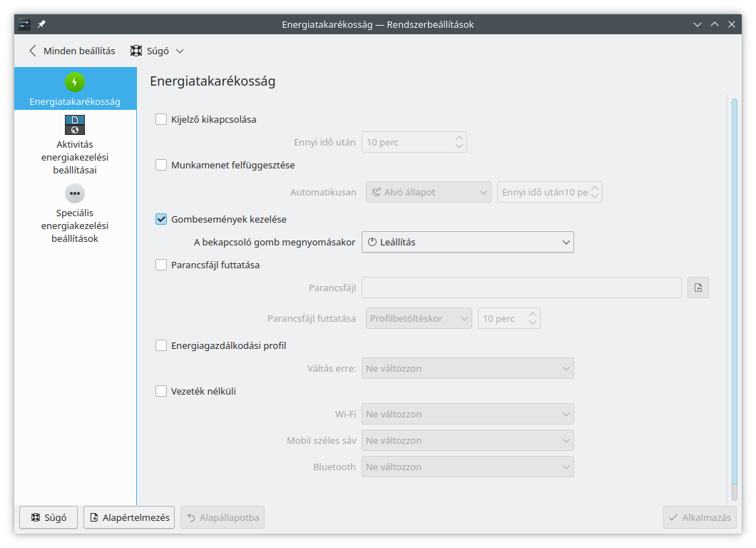Enable the Vezeték nélküli checkbox
The image size is (756, 548).
pos(161,391)
